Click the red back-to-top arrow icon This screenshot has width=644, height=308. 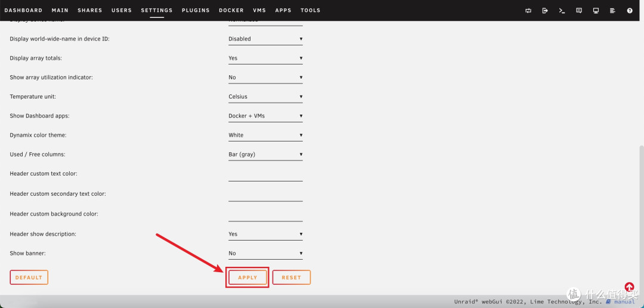pos(629,287)
